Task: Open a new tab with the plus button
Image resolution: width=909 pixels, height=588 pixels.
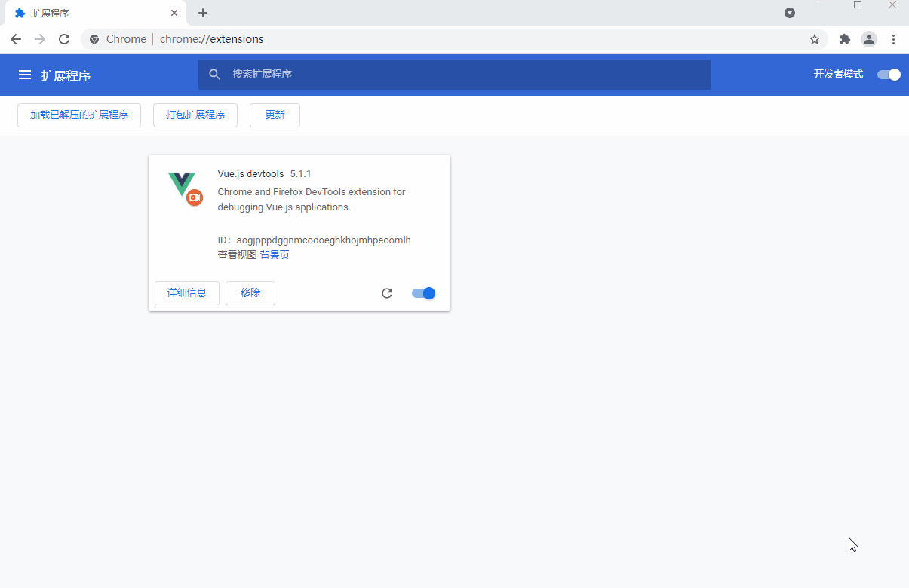Action: [202, 13]
